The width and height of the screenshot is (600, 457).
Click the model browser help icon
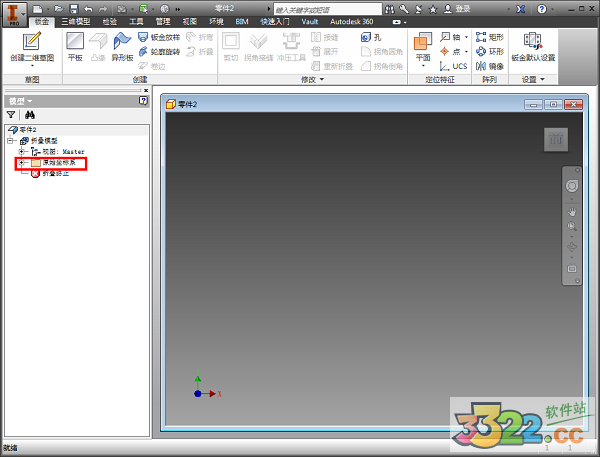pyautogui.click(x=143, y=101)
